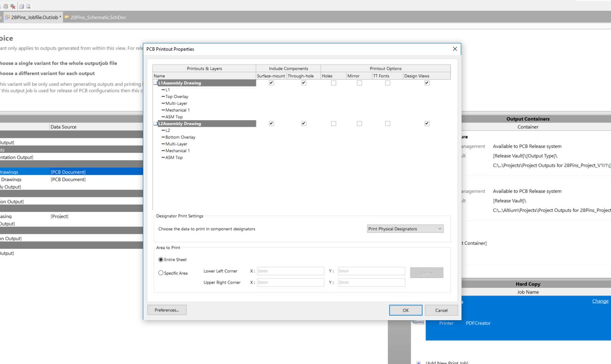Click the print preview magnifier toolbar icon

28,6
